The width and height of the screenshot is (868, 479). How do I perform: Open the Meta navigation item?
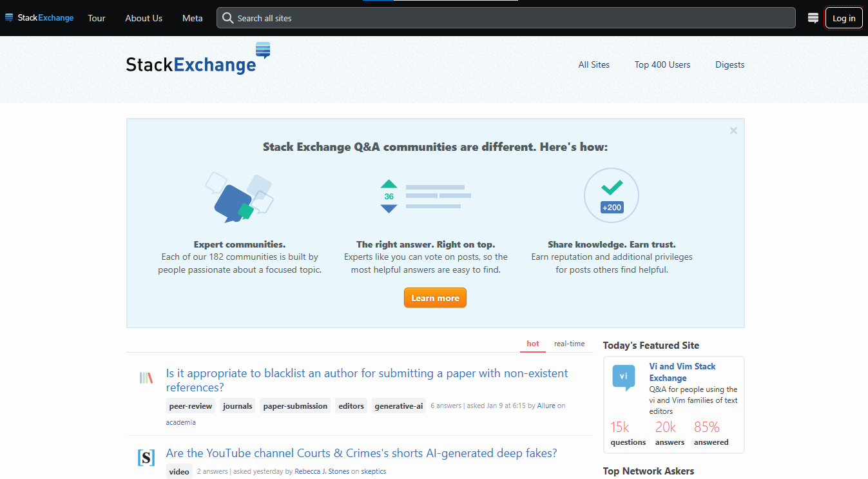point(192,18)
